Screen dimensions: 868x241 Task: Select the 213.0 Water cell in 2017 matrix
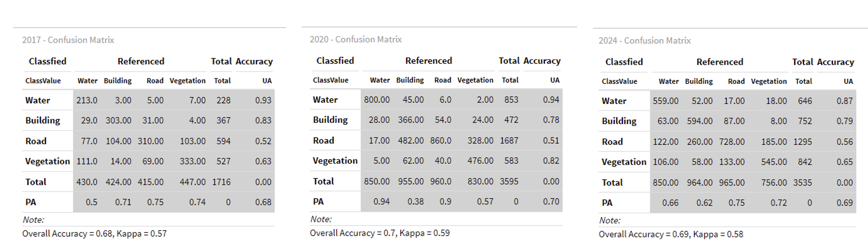click(87, 100)
